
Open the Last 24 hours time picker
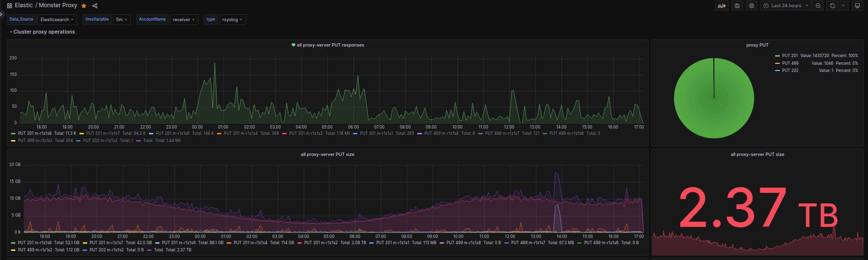[x=786, y=6]
